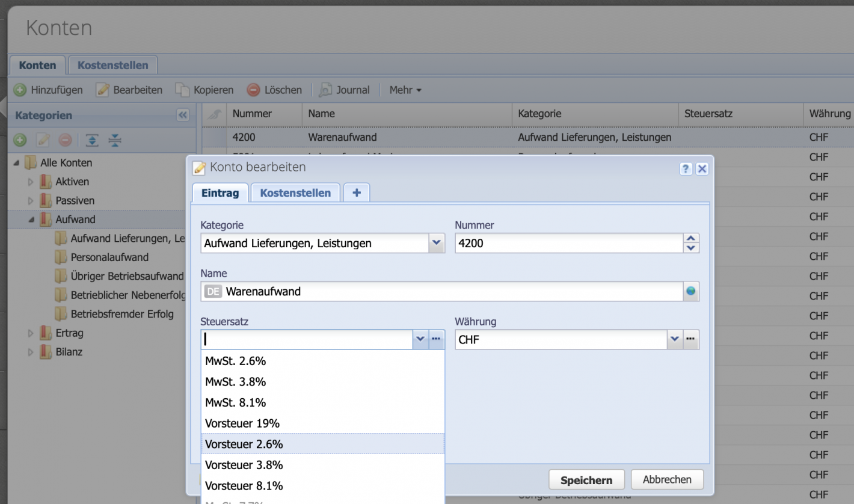Select Vorsteuer 8.1% from the Steuersatz list
The image size is (854, 504).
pos(244,485)
